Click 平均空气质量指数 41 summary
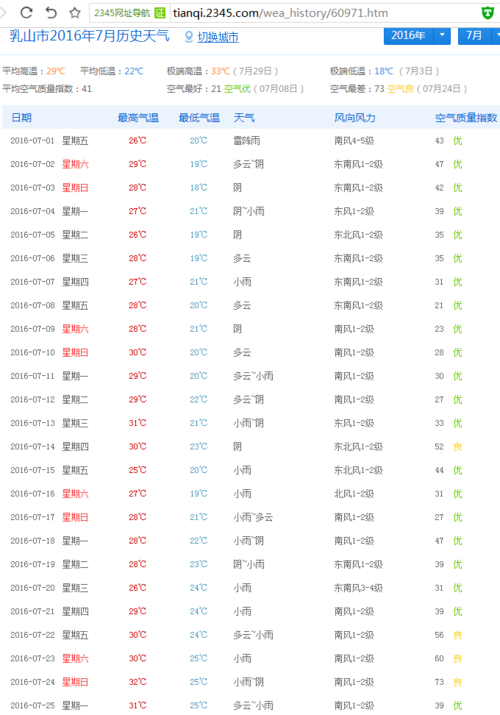Viewport: 500px width, 715px height. 47,89
